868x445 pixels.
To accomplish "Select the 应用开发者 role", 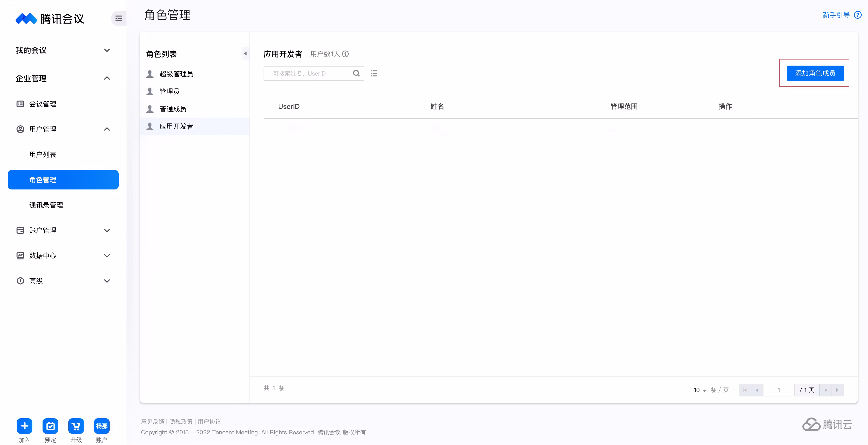I will 195,126.
